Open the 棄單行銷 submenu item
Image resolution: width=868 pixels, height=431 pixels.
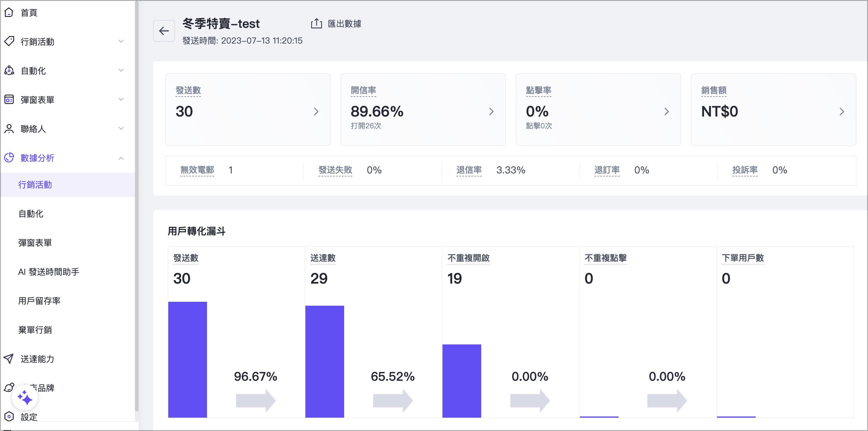coord(35,330)
